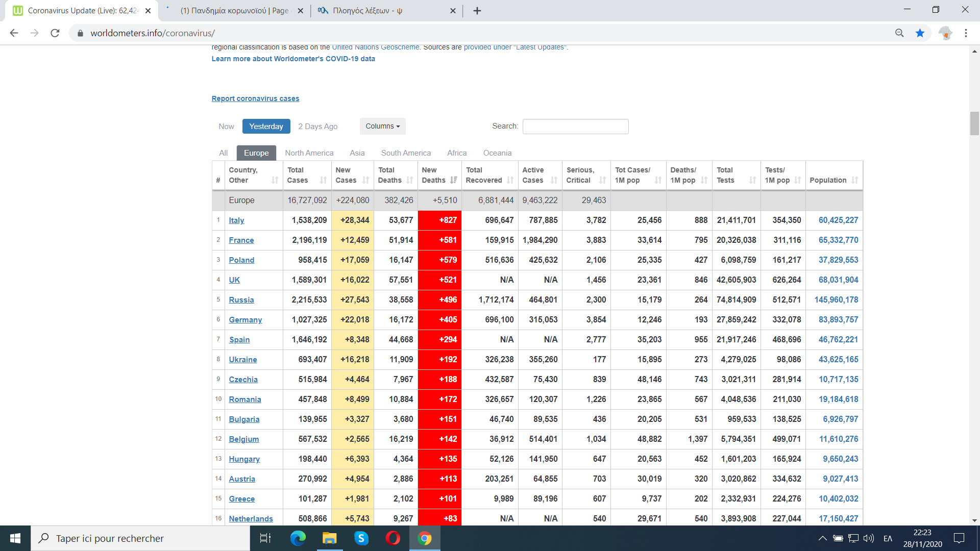This screenshot has height=551, width=980.
Task: Show hidden system tray icons
Action: pos(823,538)
